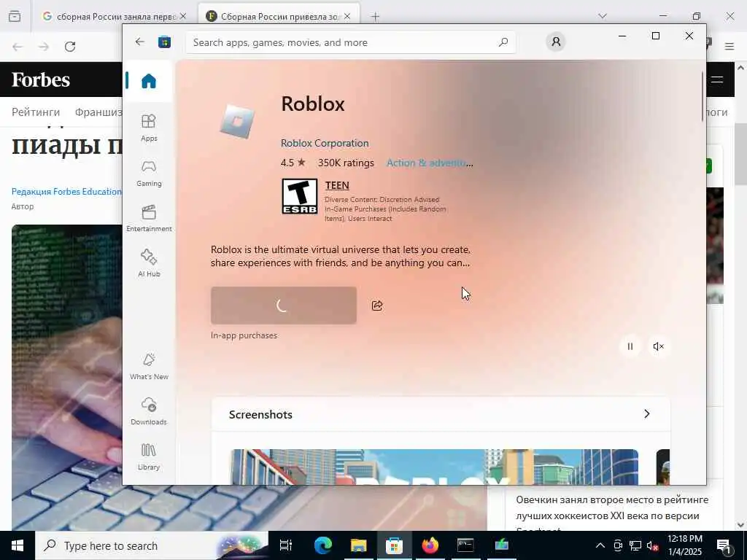The height and width of the screenshot is (560, 747).
Task: Open Downloads in Store sidebar
Action: (149, 411)
